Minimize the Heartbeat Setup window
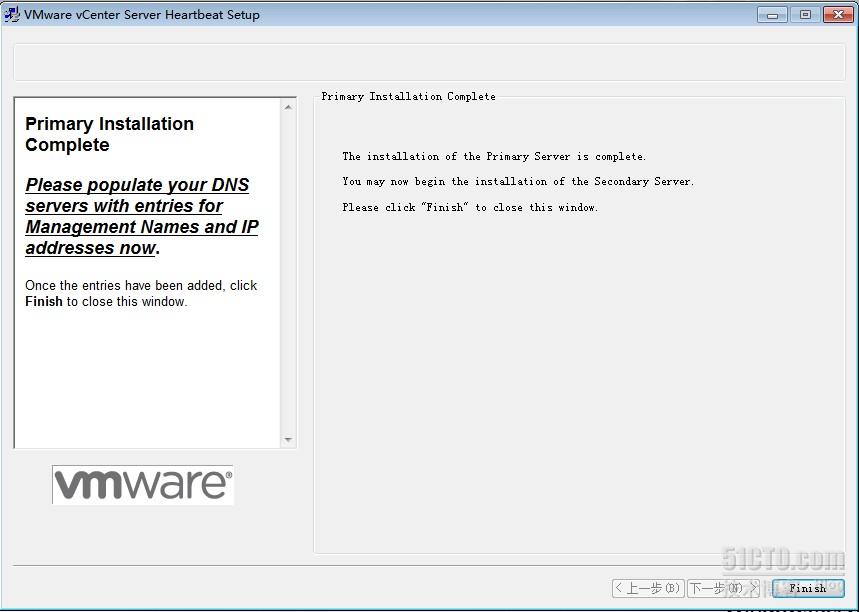This screenshot has width=859, height=612. coord(772,15)
